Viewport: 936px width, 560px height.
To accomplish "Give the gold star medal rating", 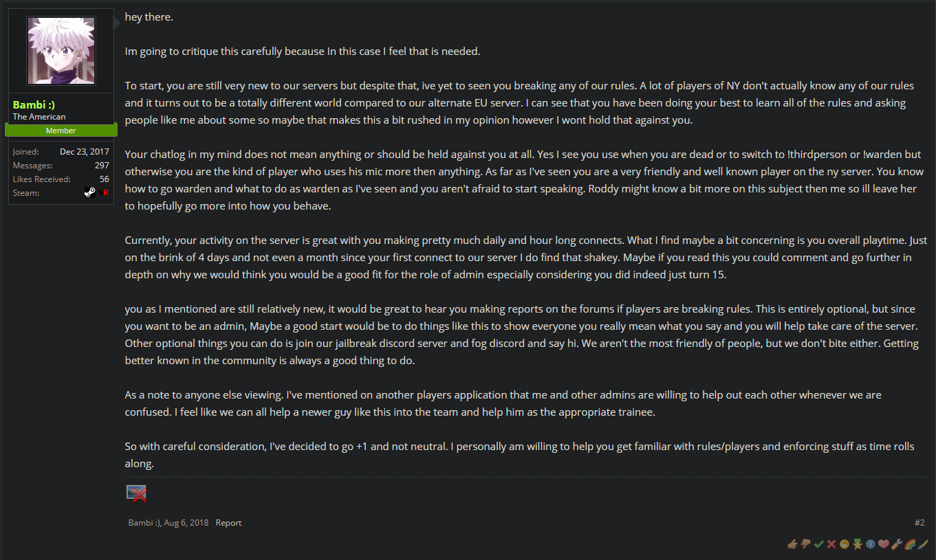I will 858,544.
